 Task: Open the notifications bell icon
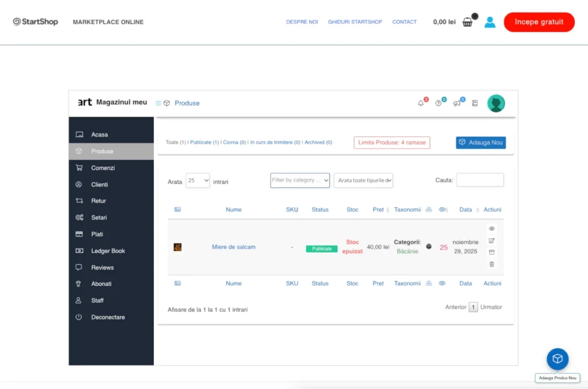coord(421,103)
